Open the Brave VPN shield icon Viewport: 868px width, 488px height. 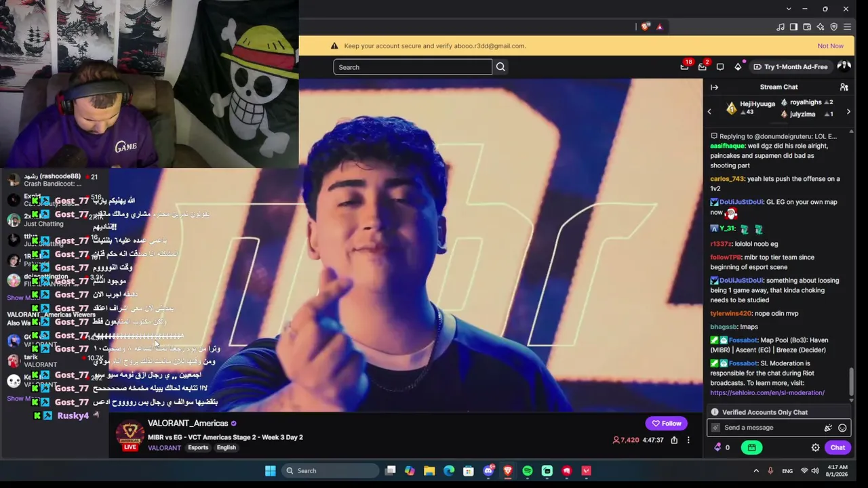click(834, 27)
